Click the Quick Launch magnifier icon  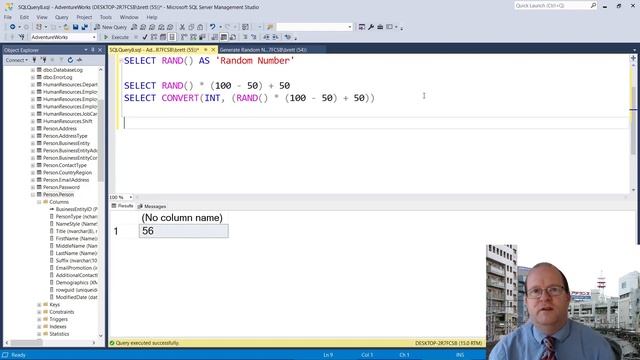coord(593,5)
